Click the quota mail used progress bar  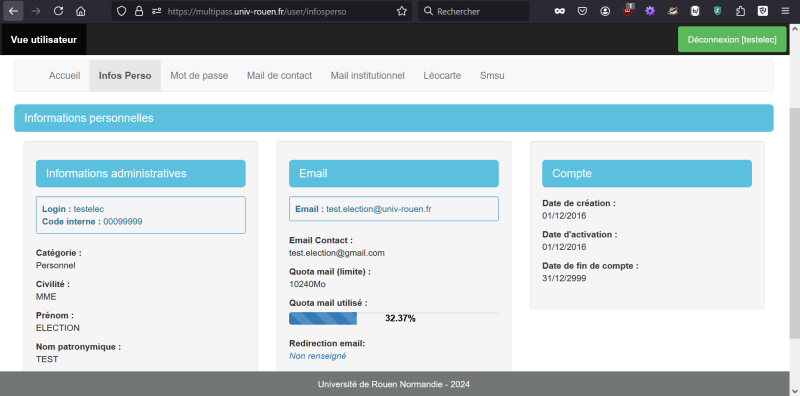coord(393,318)
